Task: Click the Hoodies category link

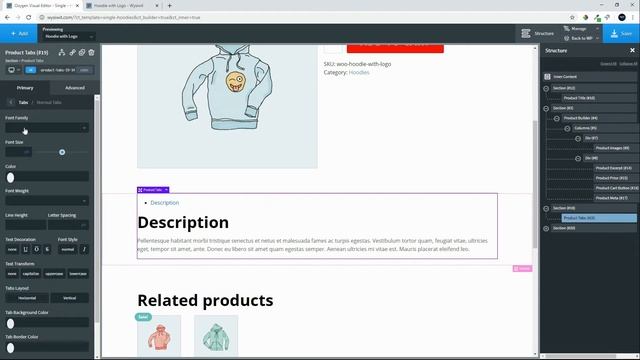Action: [359, 72]
